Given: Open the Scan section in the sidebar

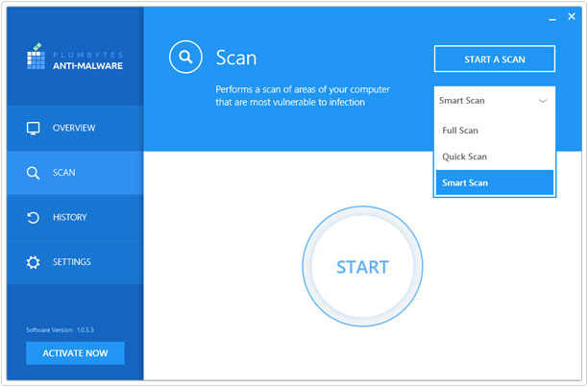Looking at the screenshot, I should click(75, 173).
